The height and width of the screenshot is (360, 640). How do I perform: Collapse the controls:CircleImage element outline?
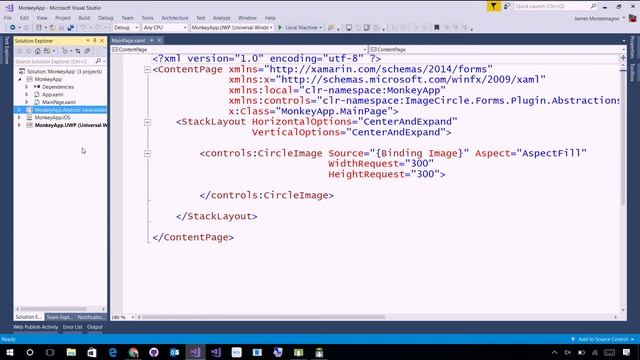147,153
